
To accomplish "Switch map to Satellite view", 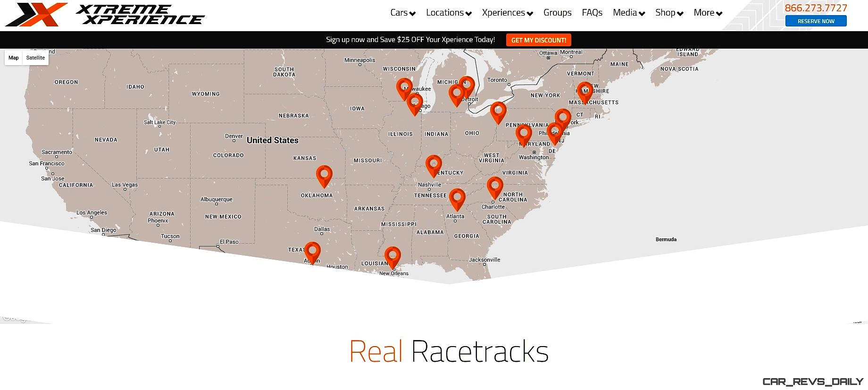I will (x=35, y=58).
